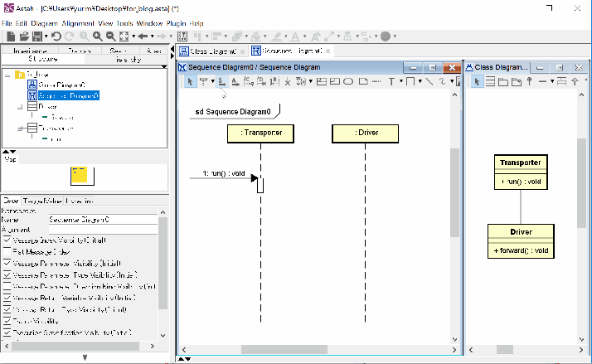Select the Class tool in class diagram toolbar
The image size is (592, 364).
490,81
